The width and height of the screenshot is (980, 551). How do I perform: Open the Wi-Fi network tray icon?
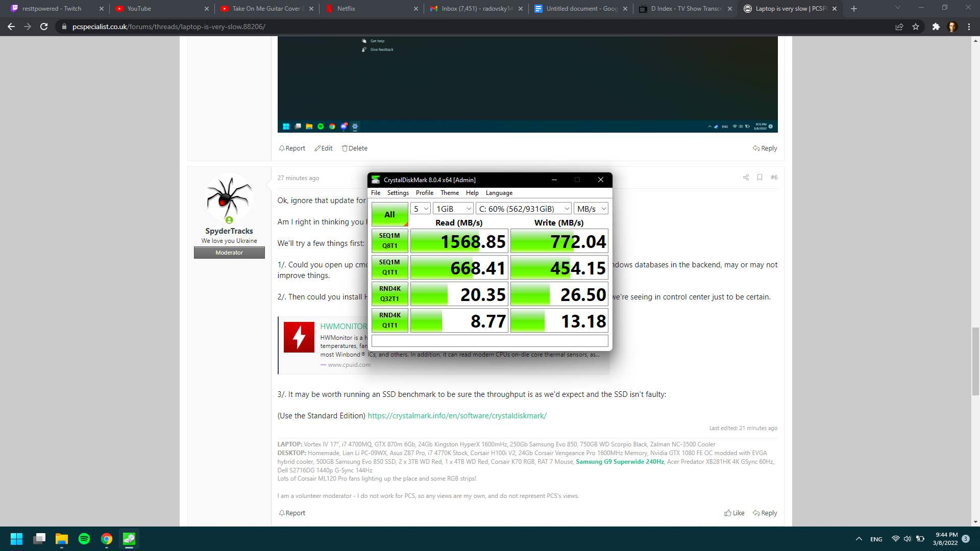point(895,539)
